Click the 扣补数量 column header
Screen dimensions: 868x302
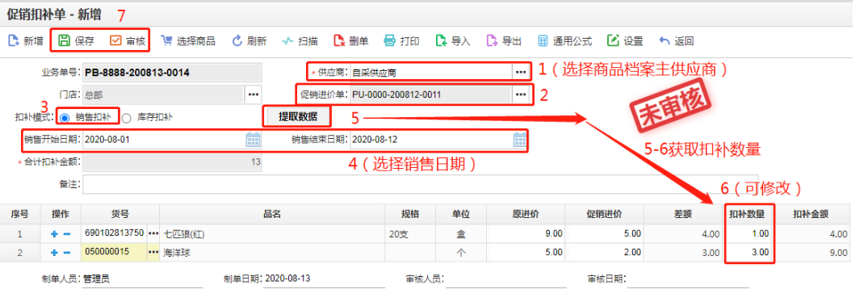(749, 215)
